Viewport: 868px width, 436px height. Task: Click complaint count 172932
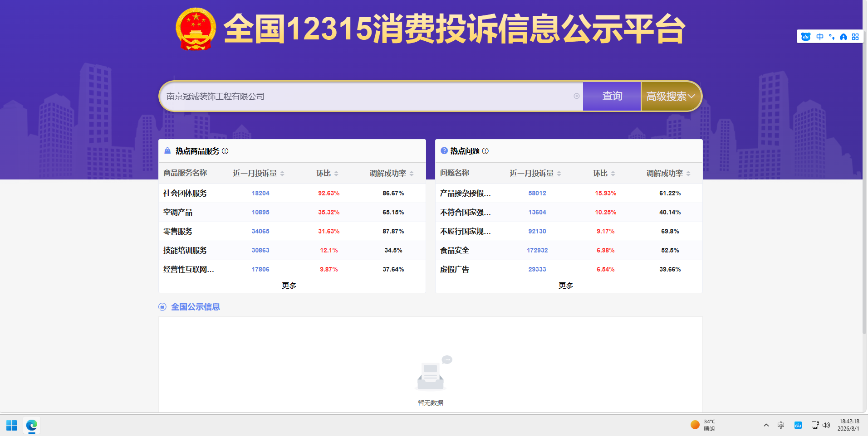(x=537, y=250)
